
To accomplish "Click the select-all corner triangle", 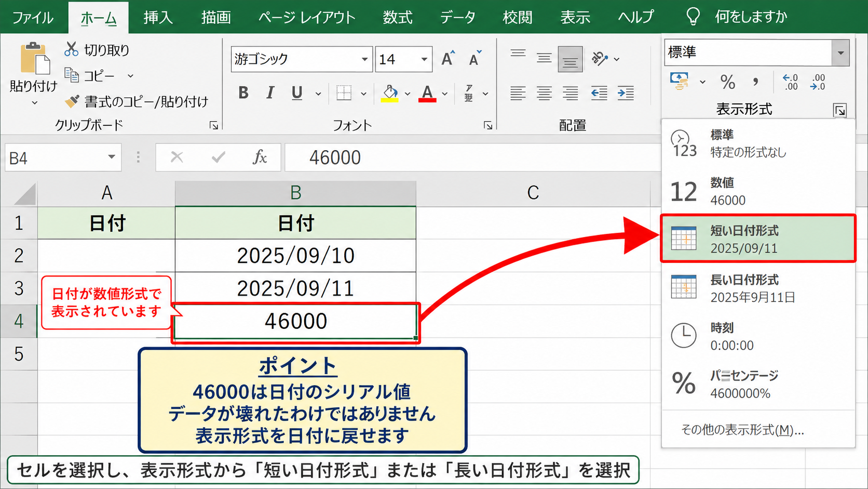I will point(25,193).
